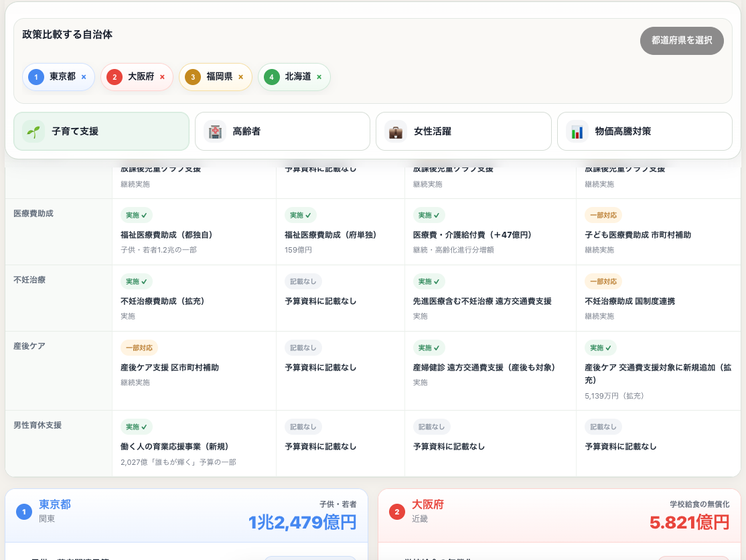The image size is (746, 560).
Task: Select the sprout icon on the 子育て支援 tab
Action: click(x=32, y=131)
